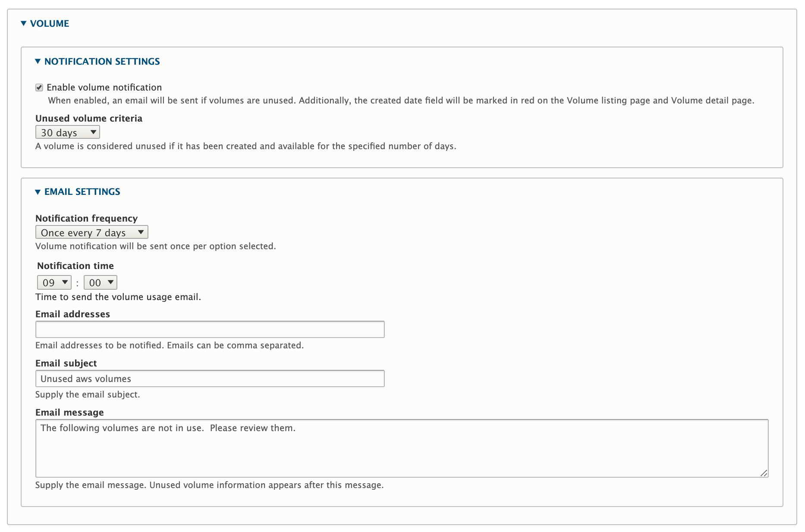
Task: Click the EMAIL SETTINGS heading text
Action: (x=82, y=191)
